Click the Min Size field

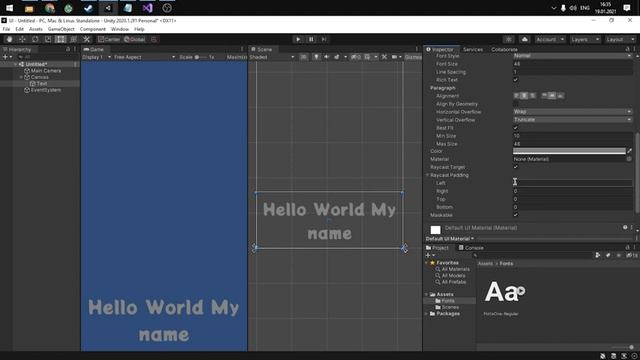[572, 136]
